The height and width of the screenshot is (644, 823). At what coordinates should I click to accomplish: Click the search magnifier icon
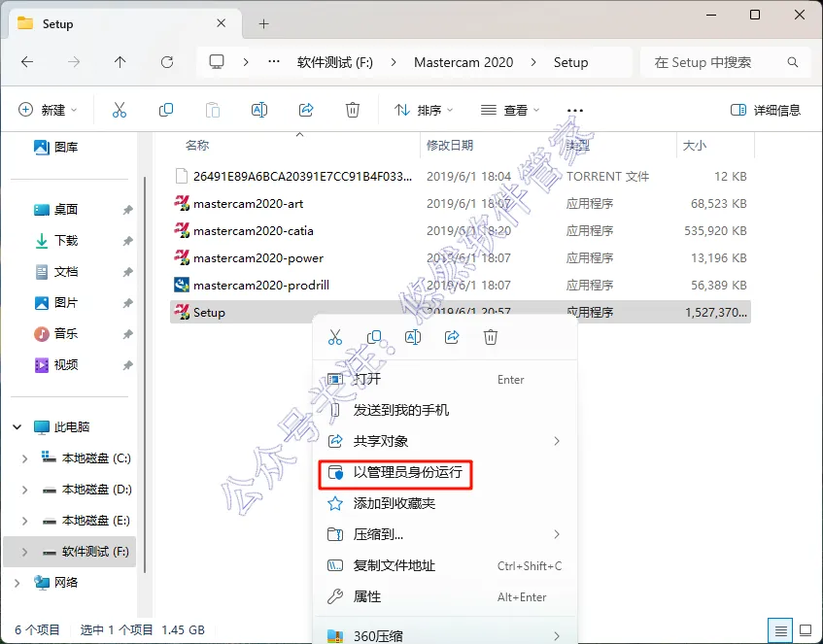pyautogui.click(x=793, y=62)
